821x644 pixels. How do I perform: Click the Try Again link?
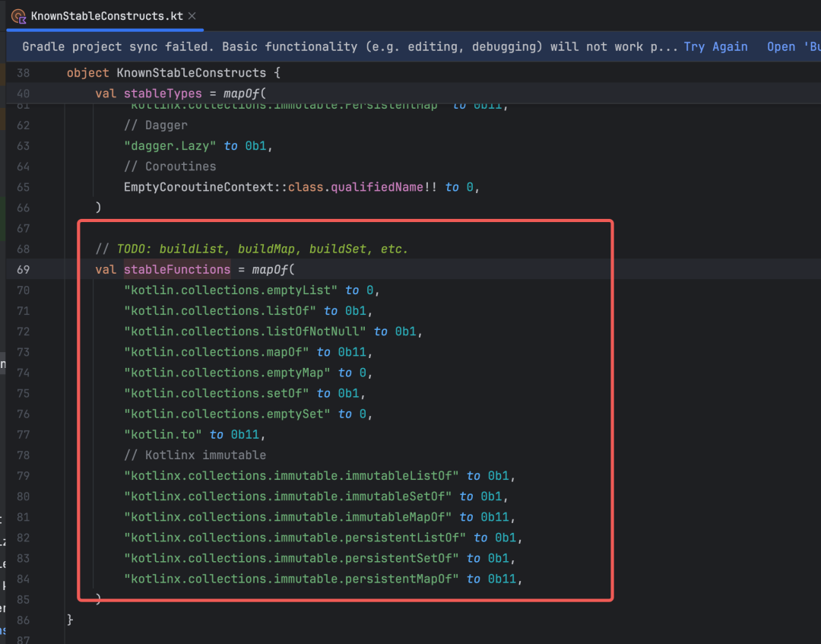715,47
